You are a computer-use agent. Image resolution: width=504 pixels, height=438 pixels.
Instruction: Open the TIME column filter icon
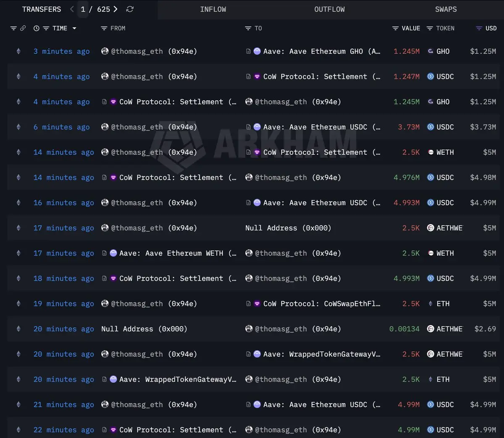46,28
